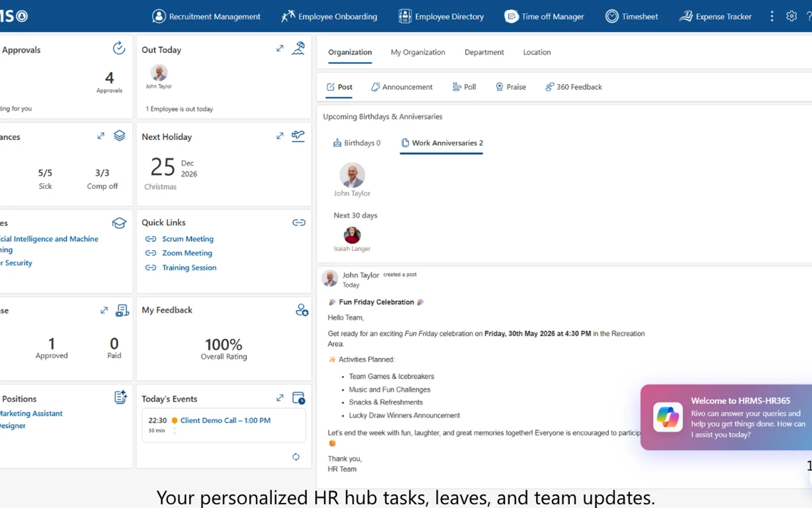The width and height of the screenshot is (812, 508).
Task: Go to Employee Directory
Action: 441,16
